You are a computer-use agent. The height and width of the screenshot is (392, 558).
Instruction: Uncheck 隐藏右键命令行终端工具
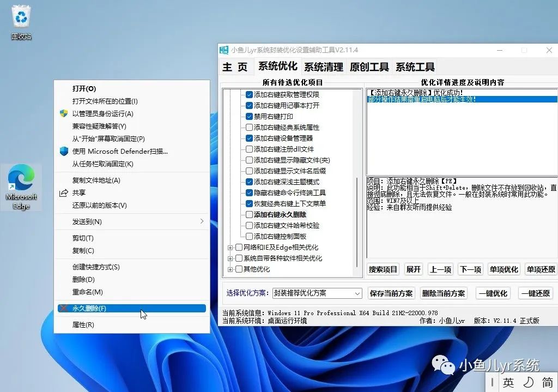249,193
